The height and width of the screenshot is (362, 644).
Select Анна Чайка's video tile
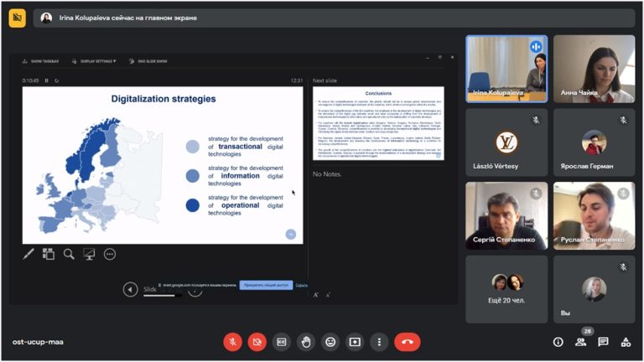[x=594, y=69]
